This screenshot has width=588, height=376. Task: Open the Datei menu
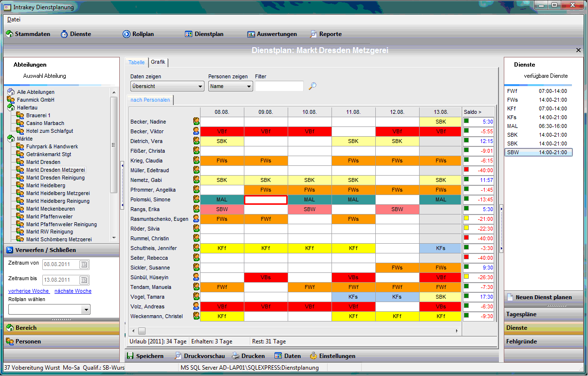pos(14,19)
